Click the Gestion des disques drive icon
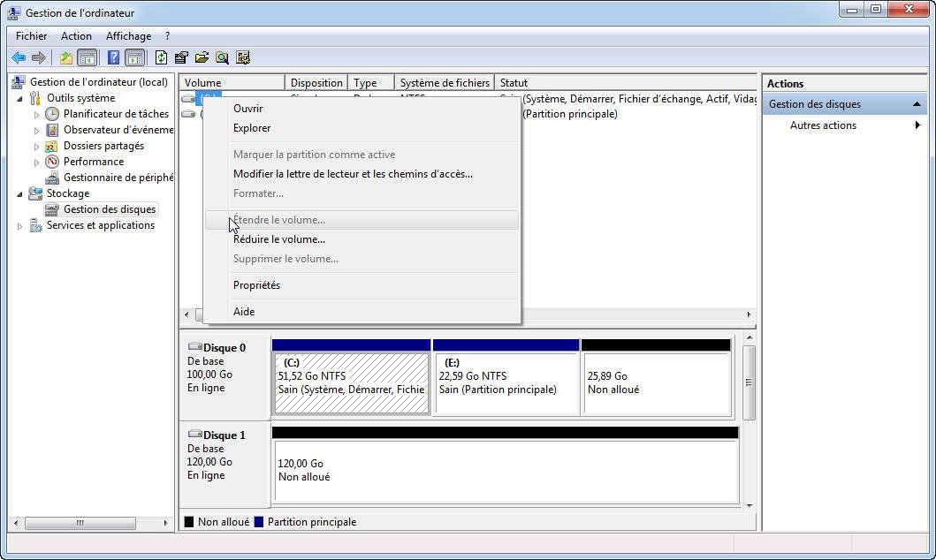The height and width of the screenshot is (560, 936). tap(52, 209)
